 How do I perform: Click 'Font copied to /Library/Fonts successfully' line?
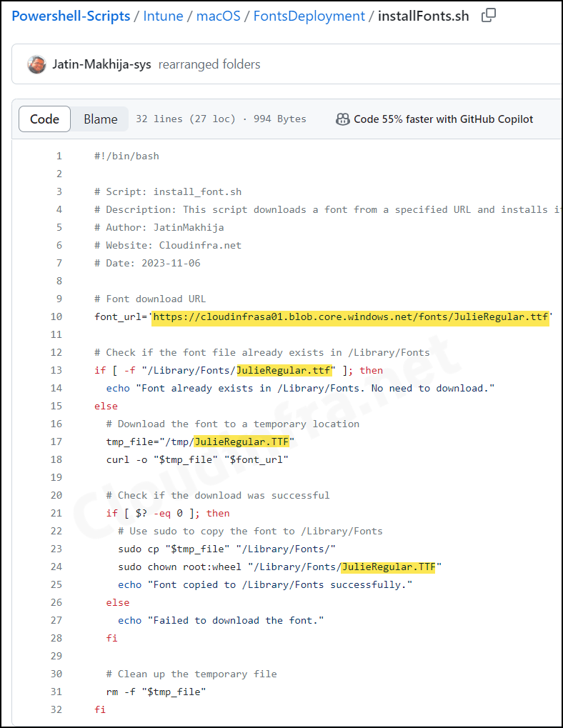[265, 584]
